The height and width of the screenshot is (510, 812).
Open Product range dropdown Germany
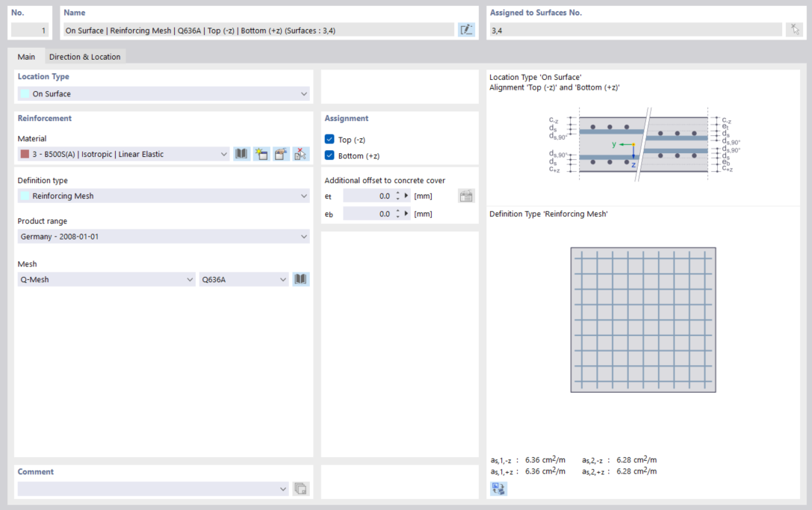tap(164, 236)
